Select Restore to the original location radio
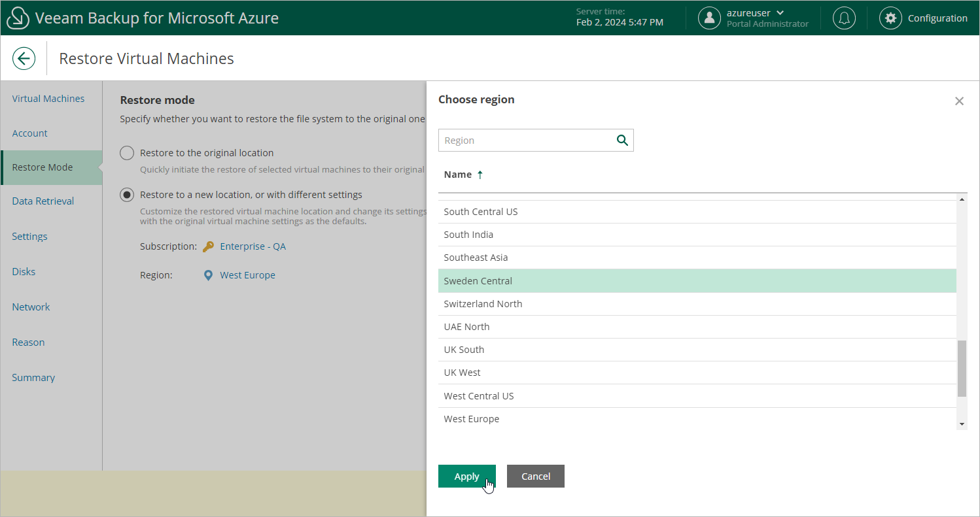Image resolution: width=980 pixels, height=517 pixels. (127, 153)
